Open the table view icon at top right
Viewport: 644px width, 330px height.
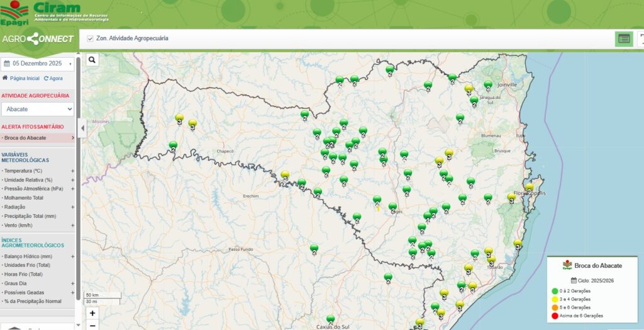click(x=623, y=38)
